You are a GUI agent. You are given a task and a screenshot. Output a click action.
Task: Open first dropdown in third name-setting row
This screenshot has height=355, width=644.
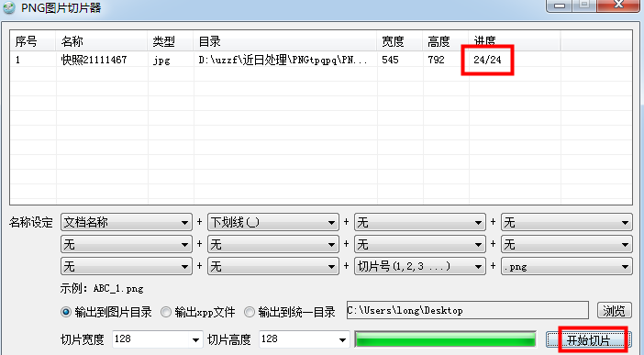click(x=126, y=266)
